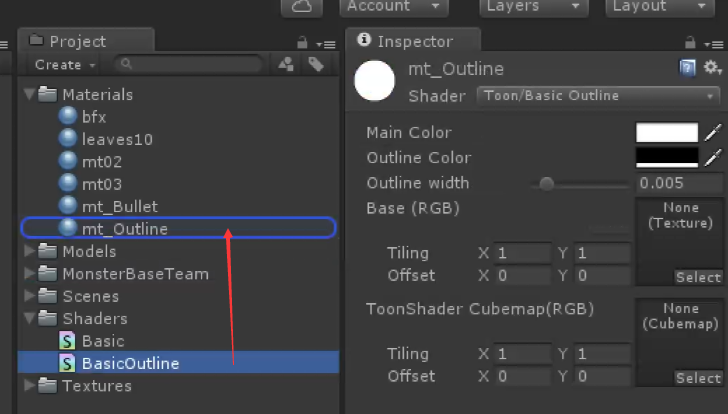Viewport: 728px width, 414px height.
Task: Click the Main Color eyedropper
Action: (713, 133)
